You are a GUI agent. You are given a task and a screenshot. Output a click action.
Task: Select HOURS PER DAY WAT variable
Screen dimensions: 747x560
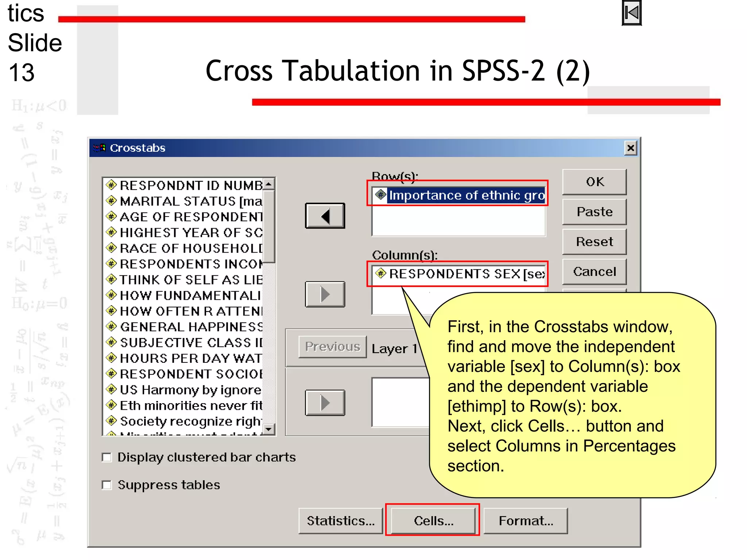pyautogui.click(x=184, y=358)
